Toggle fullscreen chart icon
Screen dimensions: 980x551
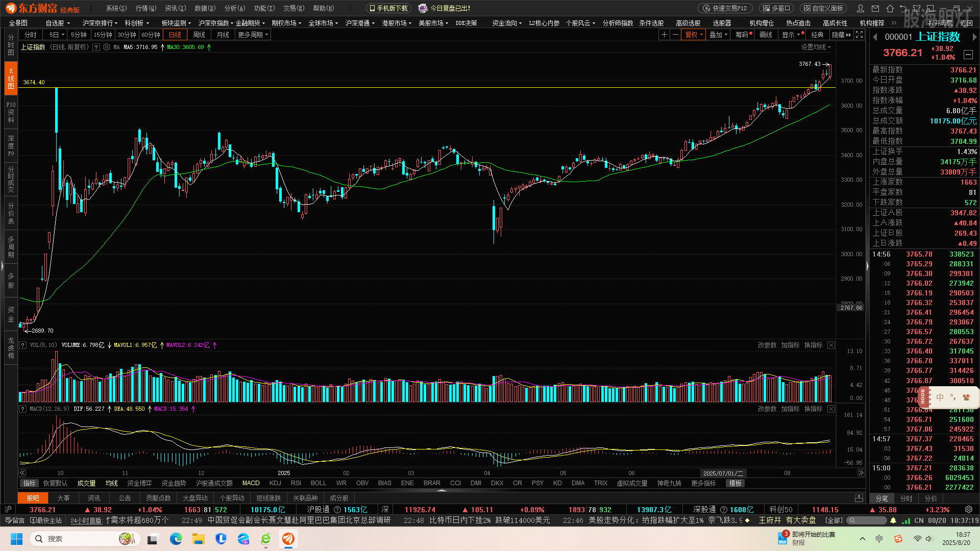pyautogui.click(x=860, y=35)
